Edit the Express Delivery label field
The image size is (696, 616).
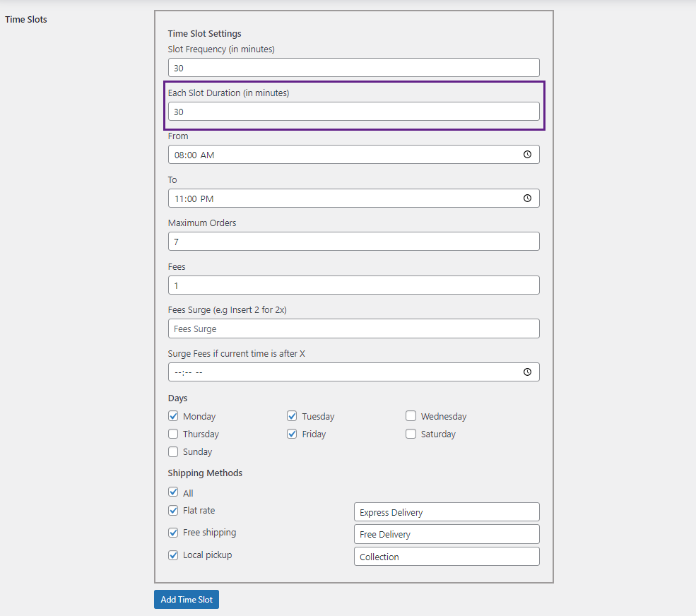coord(447,512)
